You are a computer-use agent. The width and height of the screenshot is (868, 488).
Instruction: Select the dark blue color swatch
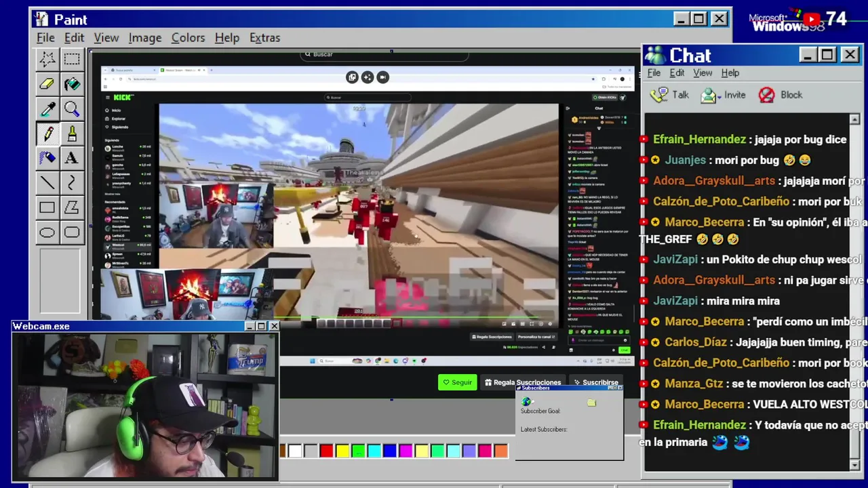(390, 451)
